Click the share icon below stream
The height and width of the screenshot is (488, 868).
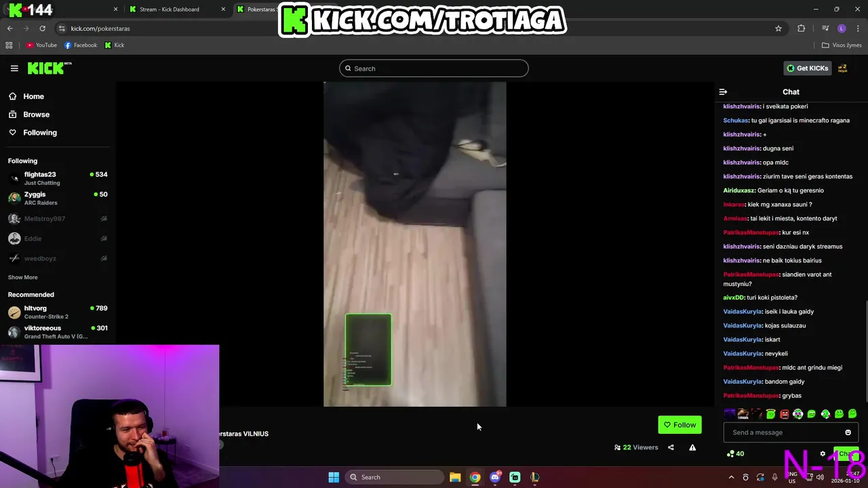(x=671, y=447)
